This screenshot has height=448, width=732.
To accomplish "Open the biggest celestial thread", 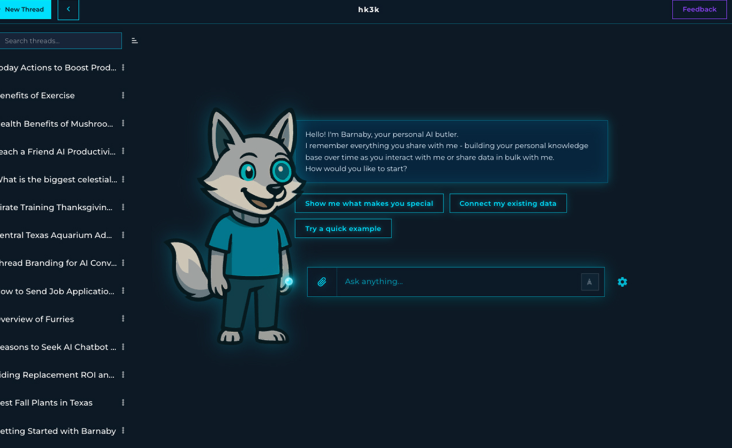I will pyautogui.click(x=58, y=180).
